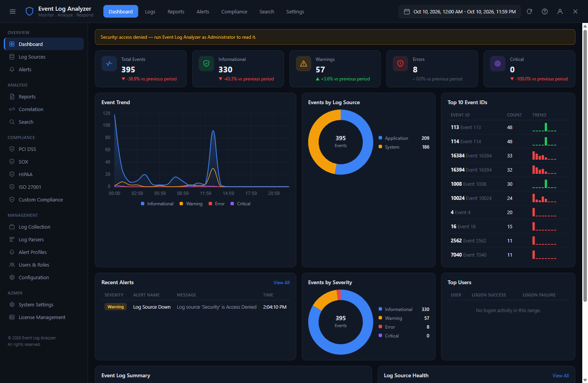
Task: Click View All in Log Source Health
Action: [560, 376]
